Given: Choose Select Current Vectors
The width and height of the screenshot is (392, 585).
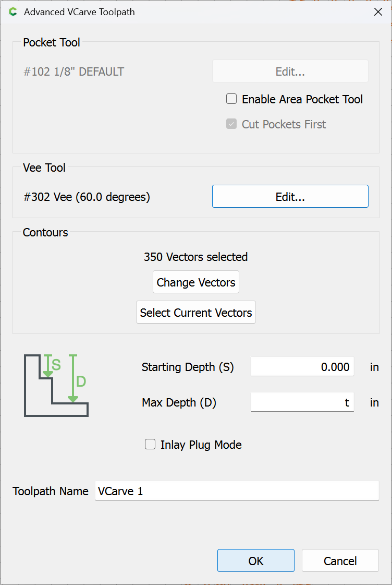Looking at the screenshot, I should click(x=196, y=312).
